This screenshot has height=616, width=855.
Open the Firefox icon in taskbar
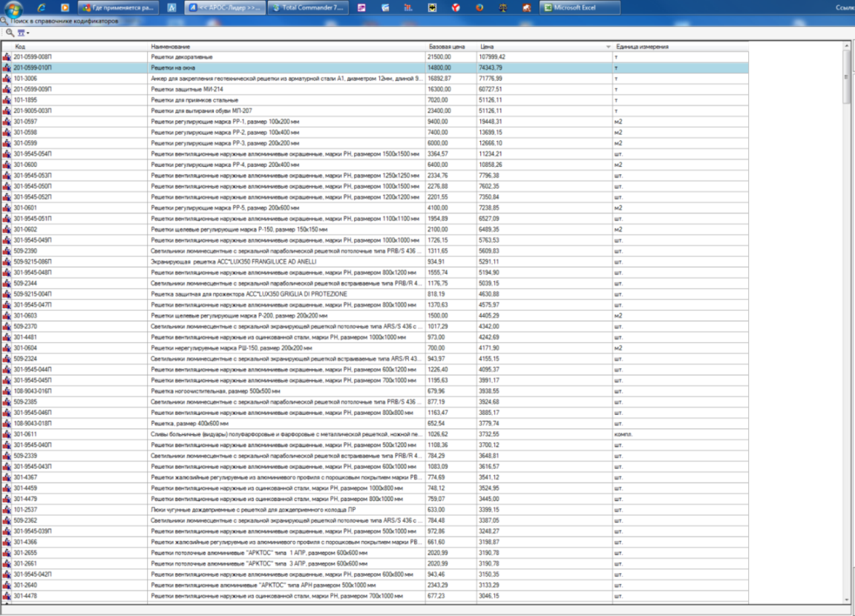click(479, 7)
